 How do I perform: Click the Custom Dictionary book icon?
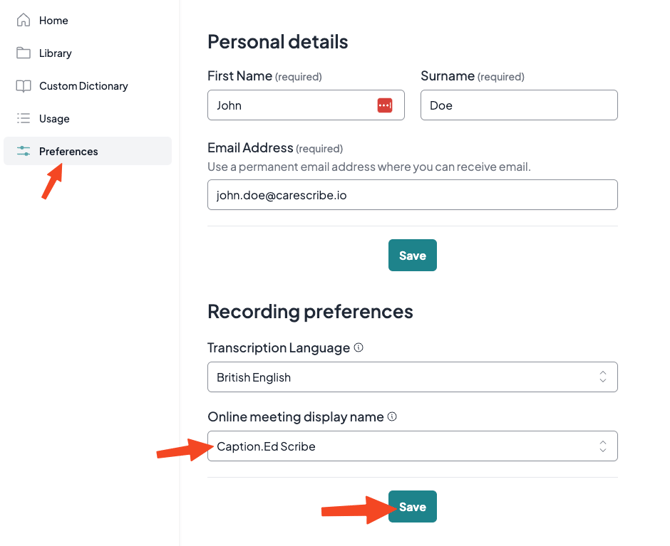(24, 86)
